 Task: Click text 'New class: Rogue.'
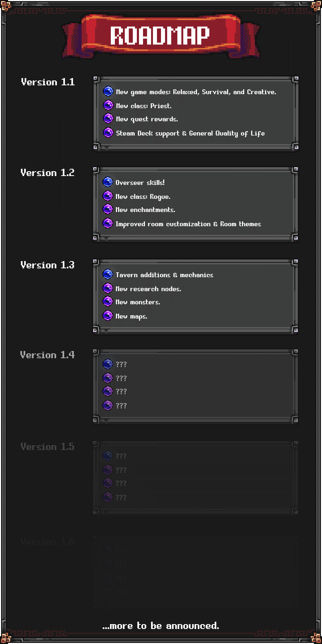click(x=143, y=197)
